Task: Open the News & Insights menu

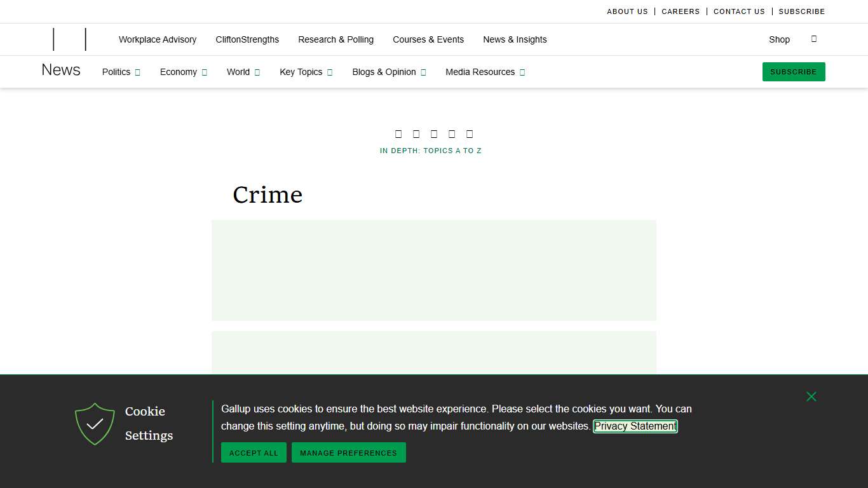Action: [x=515, y=39]
